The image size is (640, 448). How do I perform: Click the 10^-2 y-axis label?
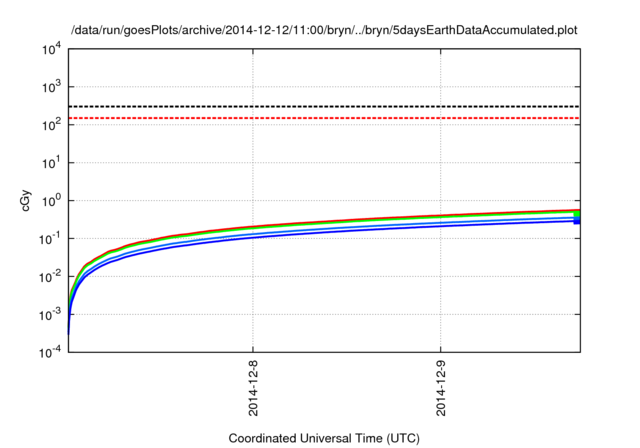51,277
